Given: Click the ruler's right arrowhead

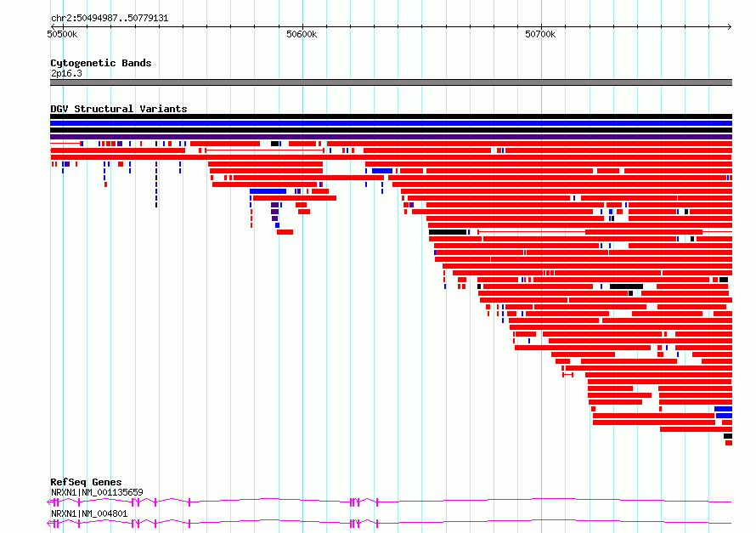Looking at the screenshot, I should coord(730,26).
